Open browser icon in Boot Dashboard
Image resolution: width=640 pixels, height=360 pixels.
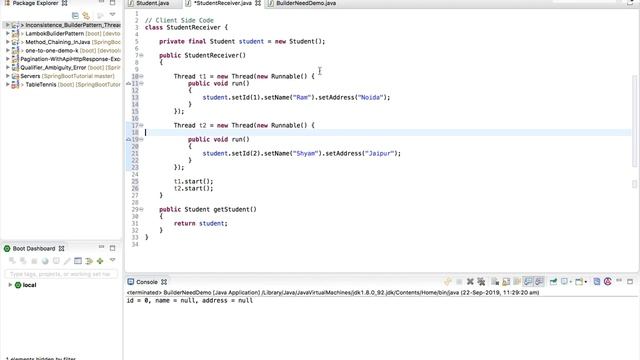45,261
